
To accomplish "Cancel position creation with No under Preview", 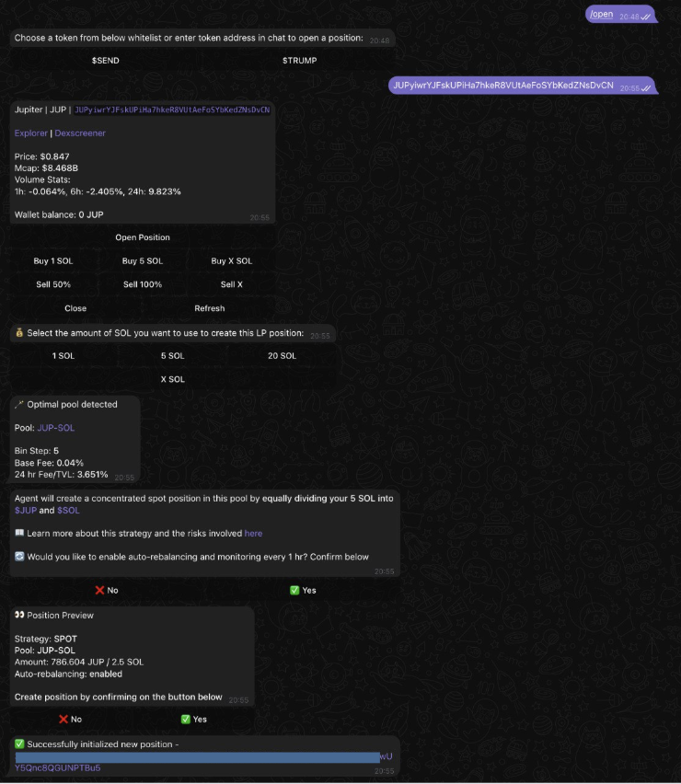I will pyautogui.click(x=70, y=720).
